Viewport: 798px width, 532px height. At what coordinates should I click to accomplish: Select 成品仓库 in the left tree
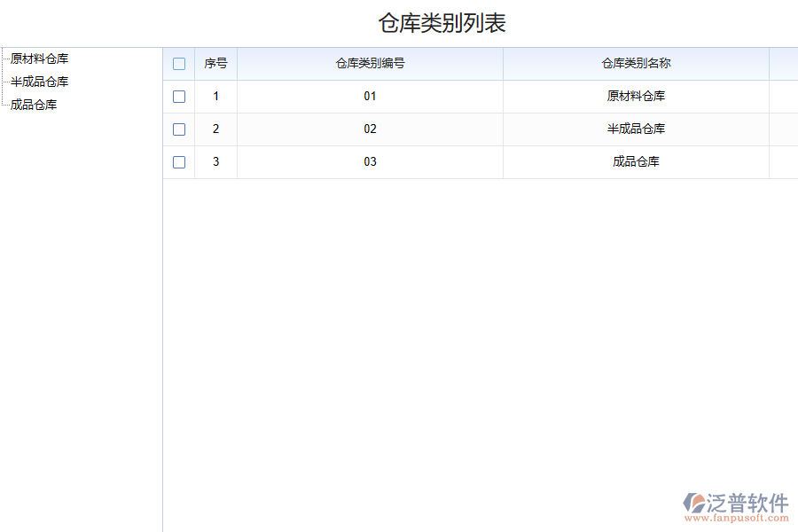pos(34,104)
